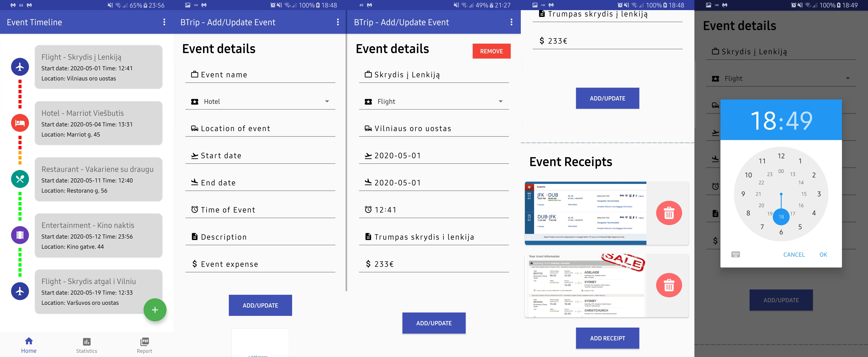Click the ADD RECEIPT button
Screen dimensions: 868x357
tap(607, 338)
